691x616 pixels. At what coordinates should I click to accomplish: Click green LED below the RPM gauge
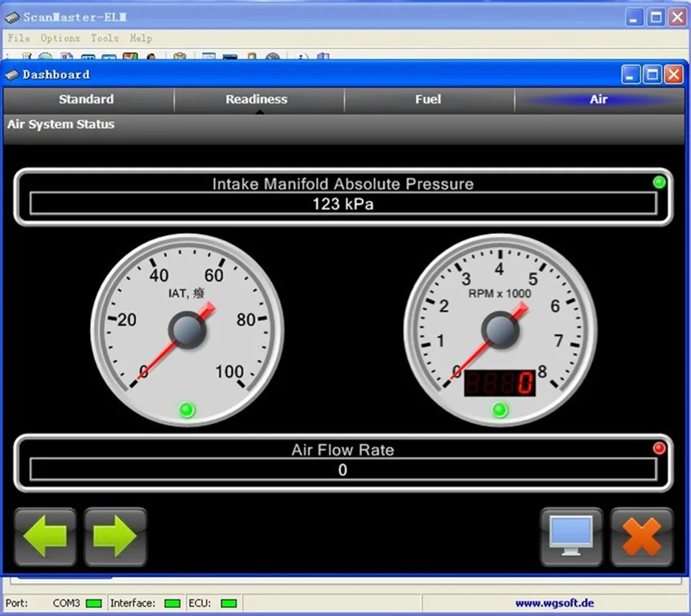(500, 410)
